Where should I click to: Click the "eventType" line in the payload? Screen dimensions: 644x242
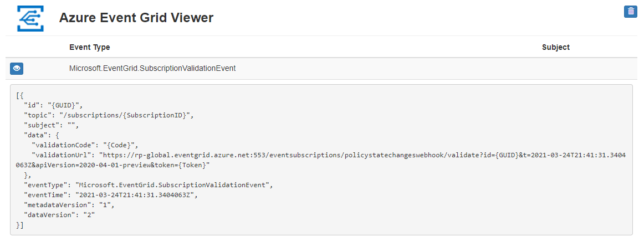148,185
